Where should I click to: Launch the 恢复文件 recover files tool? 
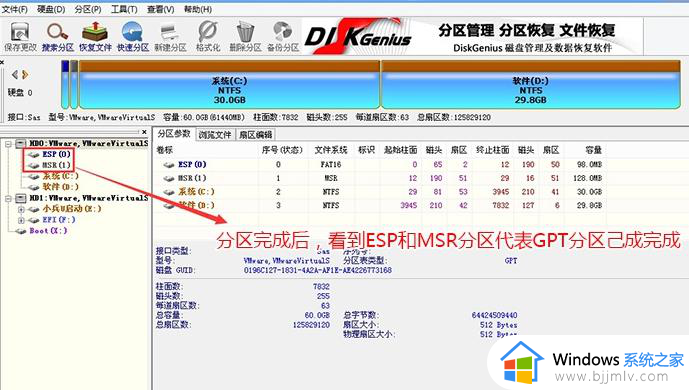[95, 36]
